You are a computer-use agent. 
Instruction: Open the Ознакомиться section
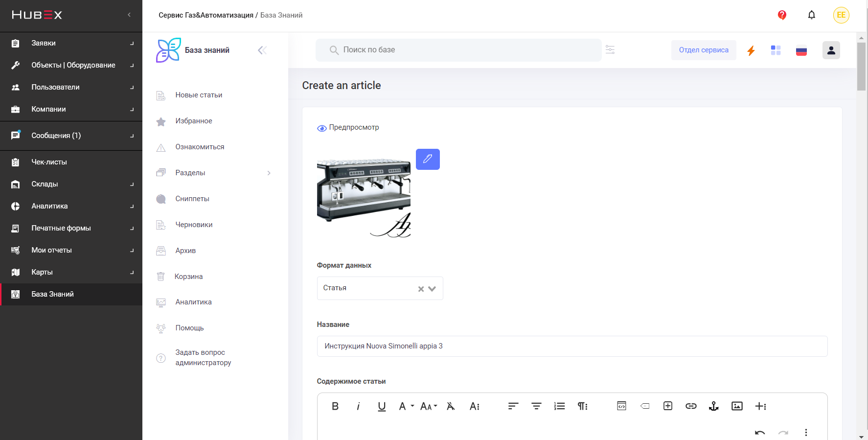click(200, 147)
